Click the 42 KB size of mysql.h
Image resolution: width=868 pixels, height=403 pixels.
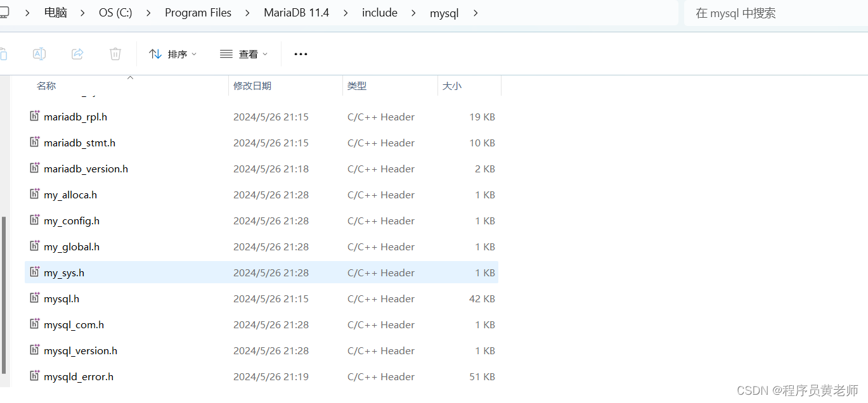click(482, 298)
